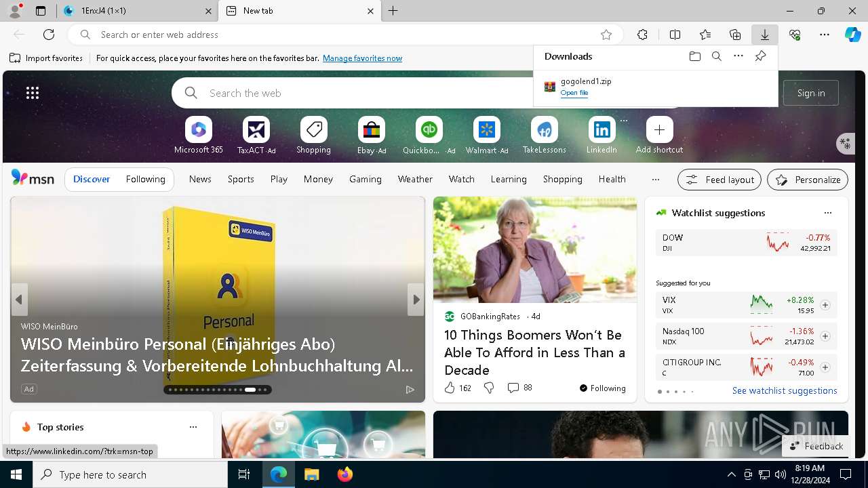Viewport: 868px width, 488px height.
Task: Open the Quickbooks shortcut
Action: (x=429, y=136)
